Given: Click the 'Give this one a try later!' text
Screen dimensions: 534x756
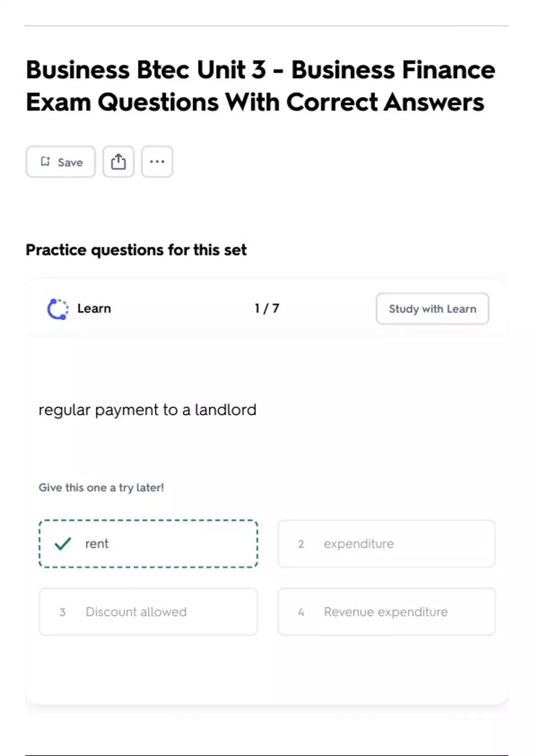Looking at the screenshot, I should point(101,488).
